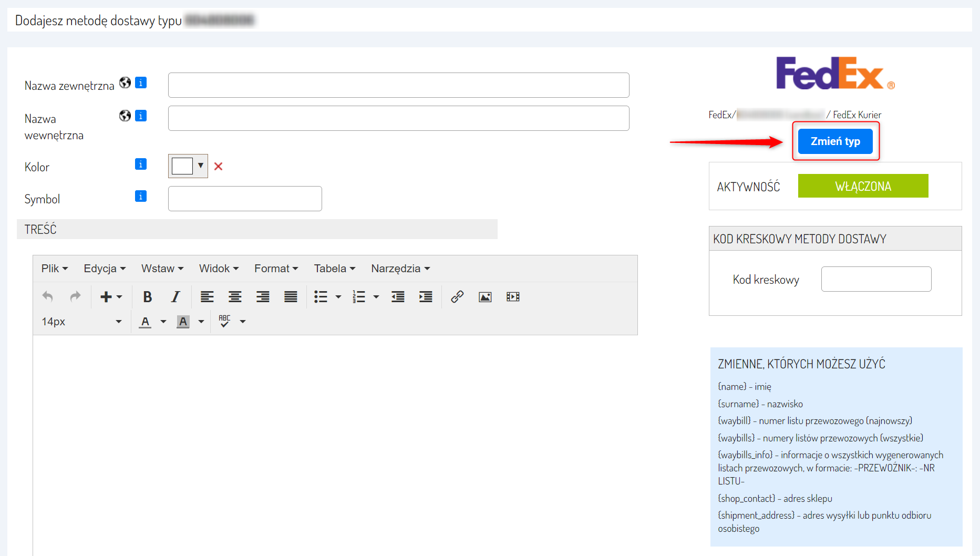Increase paragraph indent
The width and height of the screenshot is (980, 556).
[426, 296]
